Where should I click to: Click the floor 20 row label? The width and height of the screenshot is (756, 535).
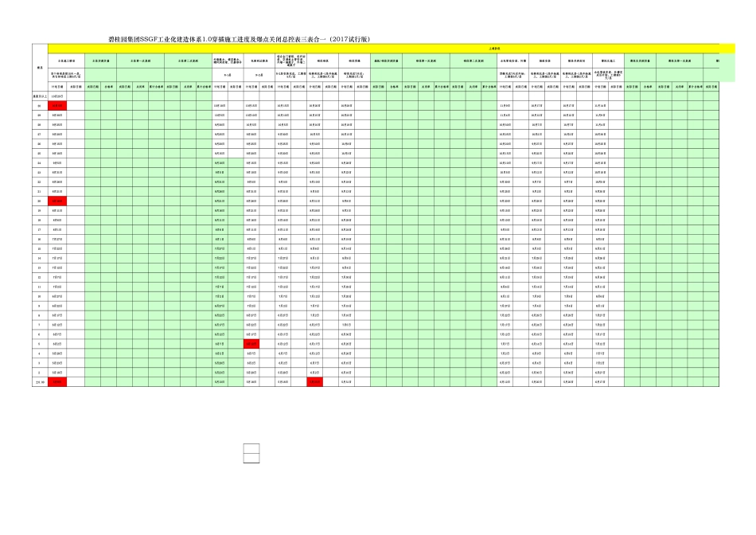click(x=40, y=201)
